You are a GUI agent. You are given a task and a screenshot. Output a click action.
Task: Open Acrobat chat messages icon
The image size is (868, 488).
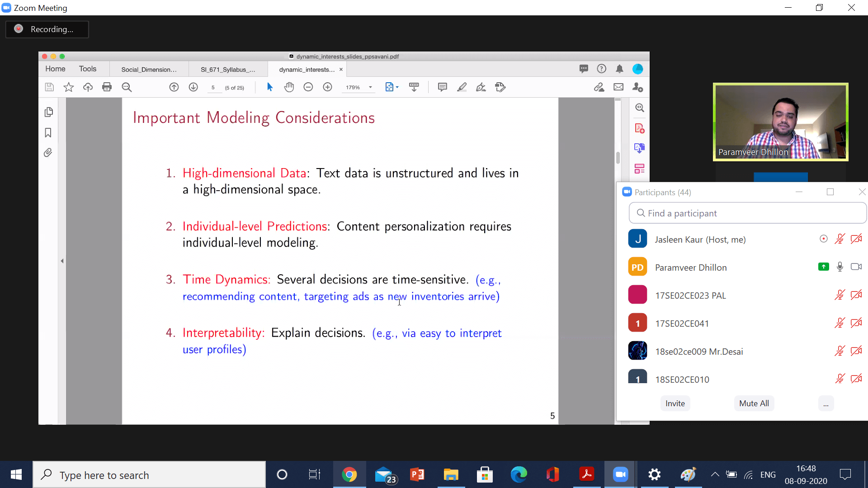(584, 69)
